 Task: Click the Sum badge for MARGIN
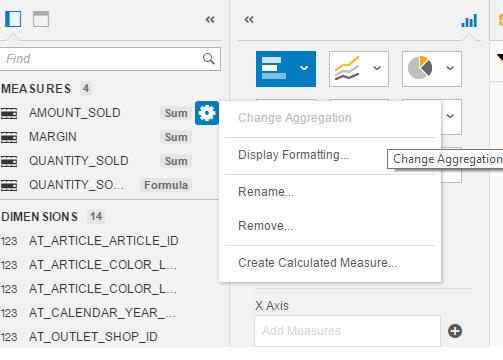point(176,137)
